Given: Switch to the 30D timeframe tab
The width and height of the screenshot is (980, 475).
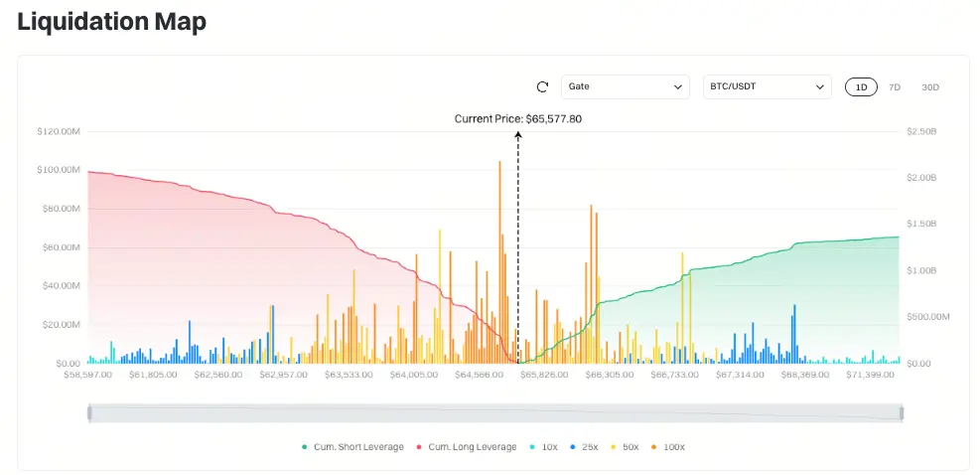Looking at the screenshot, I should (930, 87).
